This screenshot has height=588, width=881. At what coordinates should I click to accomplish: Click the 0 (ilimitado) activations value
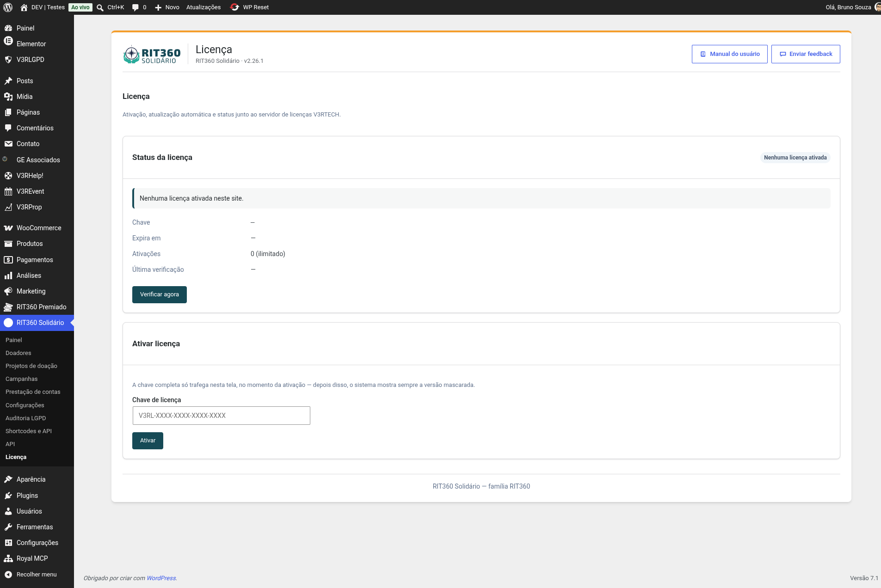(x=268, y=254)
